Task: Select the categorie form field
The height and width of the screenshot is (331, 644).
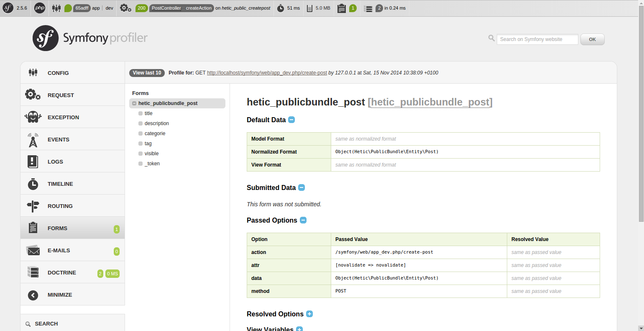Action: [x=155, y=133]
